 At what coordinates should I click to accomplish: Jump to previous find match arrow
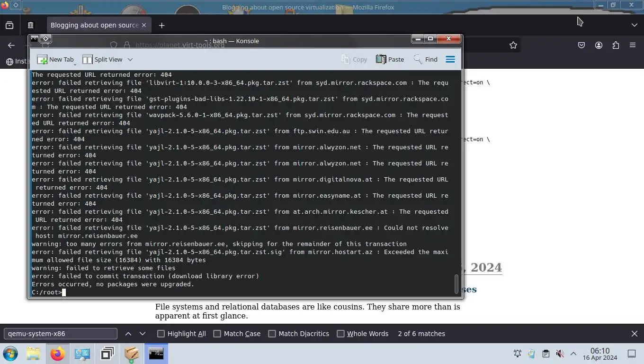tap(128, 334)
